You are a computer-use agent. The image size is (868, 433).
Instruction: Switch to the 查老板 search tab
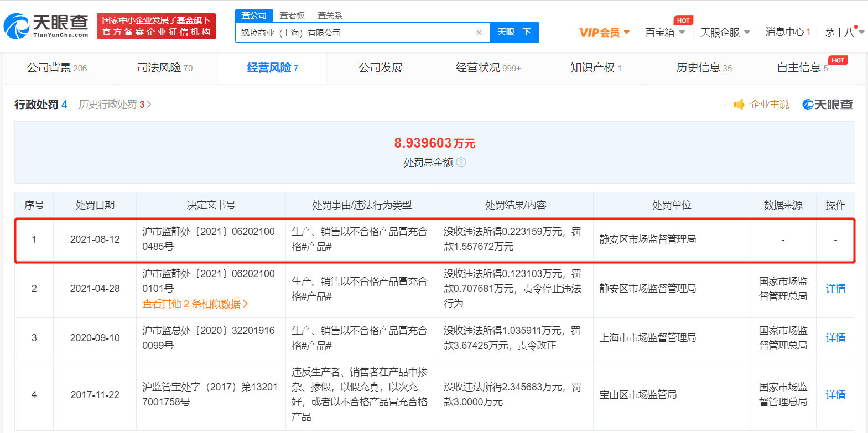(292, 15)
